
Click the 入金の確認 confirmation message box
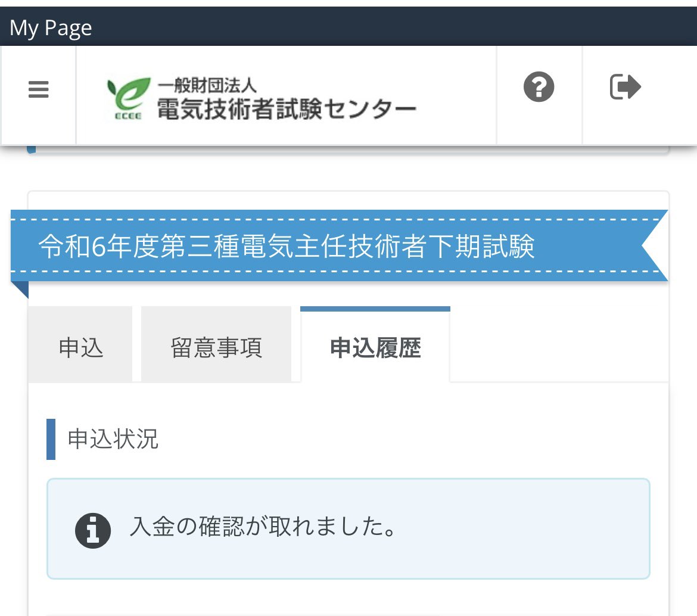(x=348, y=528)
